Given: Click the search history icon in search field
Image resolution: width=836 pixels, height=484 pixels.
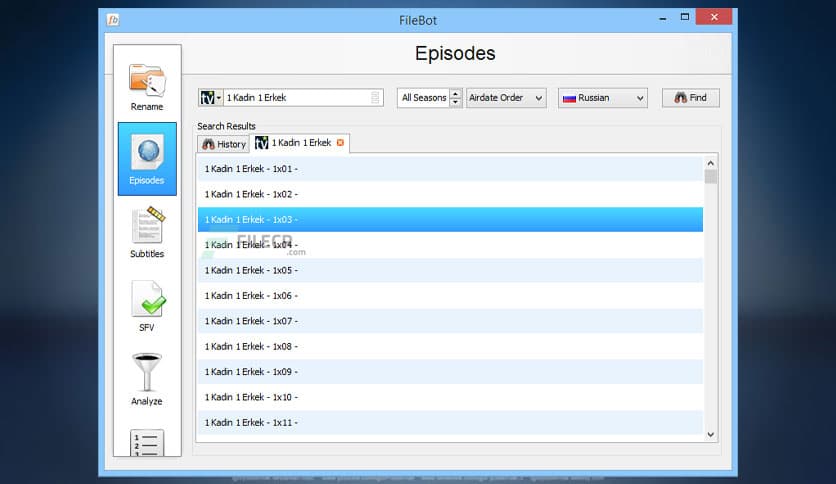Looking at the screenshot, I should click(x=375, y=98).
